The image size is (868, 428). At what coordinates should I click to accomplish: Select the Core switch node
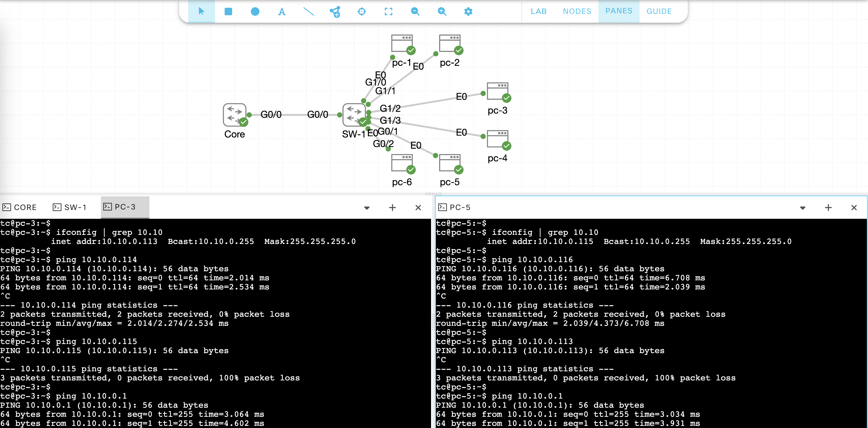coord(234,115)
